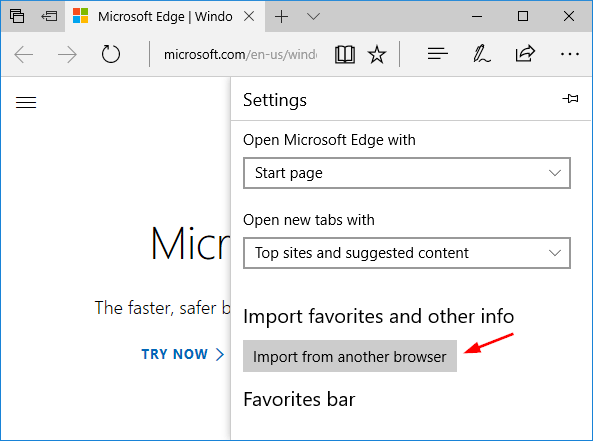Open Reading view book icon
The height and width of the screenshot is (441, 593).
pos(345,54)
